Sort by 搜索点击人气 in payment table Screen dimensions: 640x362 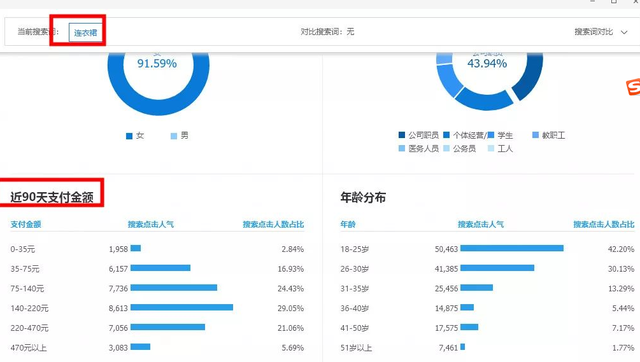151,224
